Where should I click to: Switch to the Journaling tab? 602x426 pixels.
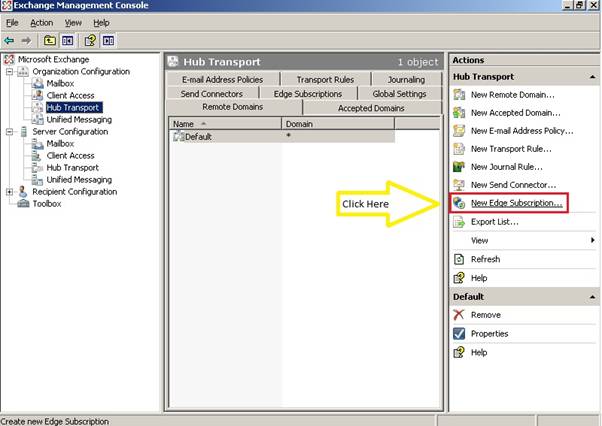pos(406,79)
